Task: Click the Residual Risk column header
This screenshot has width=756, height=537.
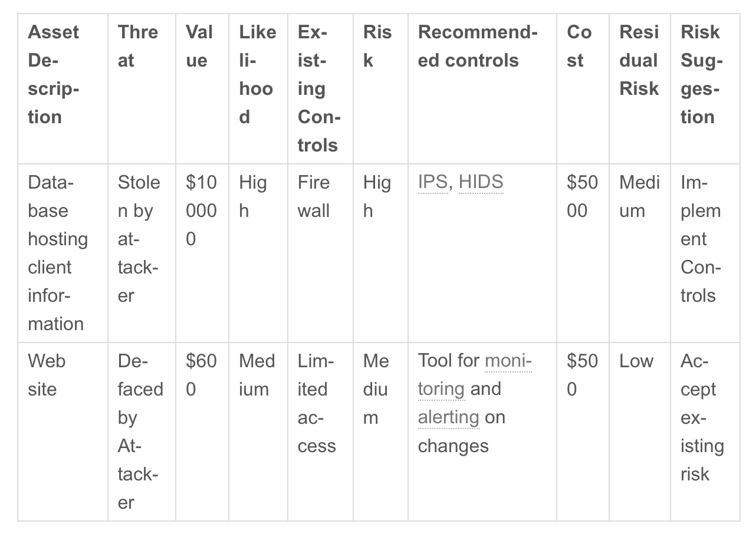Action: tap(639, 60)
